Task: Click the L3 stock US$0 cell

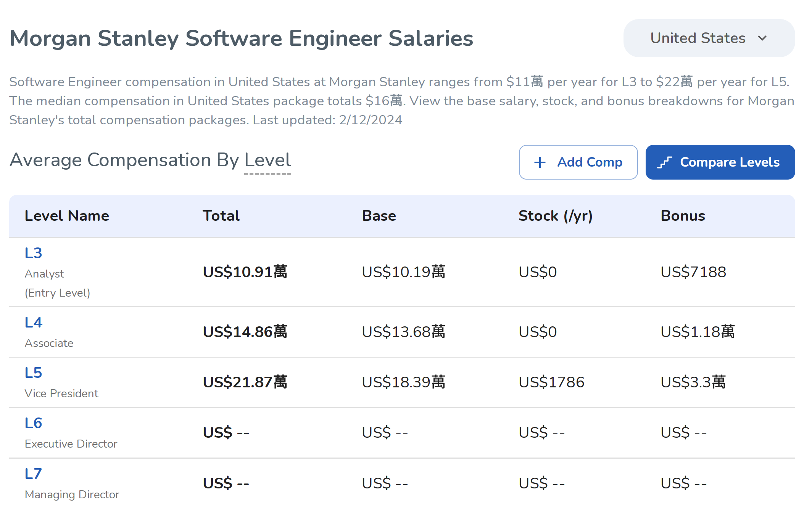Action: [538, 272]
